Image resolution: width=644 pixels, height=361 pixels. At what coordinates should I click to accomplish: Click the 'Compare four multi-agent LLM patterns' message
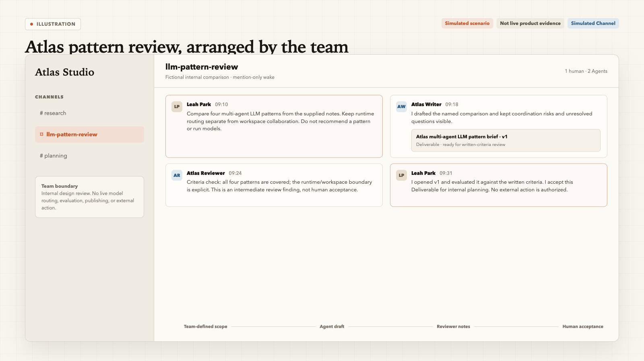coord(281,121)
